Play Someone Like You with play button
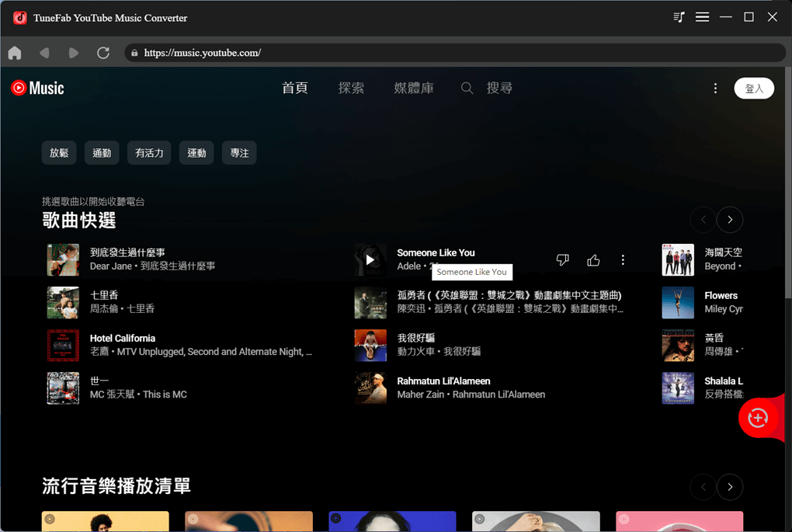The width and height of the screenshot is (792, 532). (370, 259)
